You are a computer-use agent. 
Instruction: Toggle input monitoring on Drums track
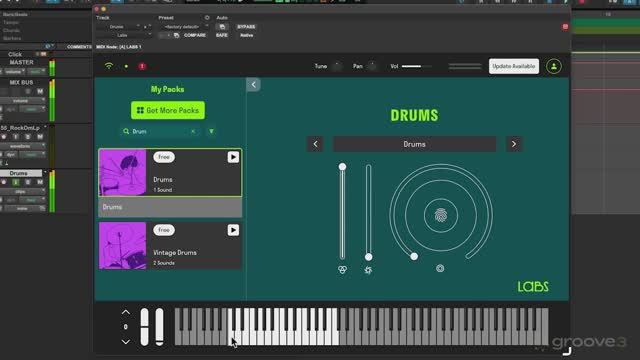click(x=16, y=182)
